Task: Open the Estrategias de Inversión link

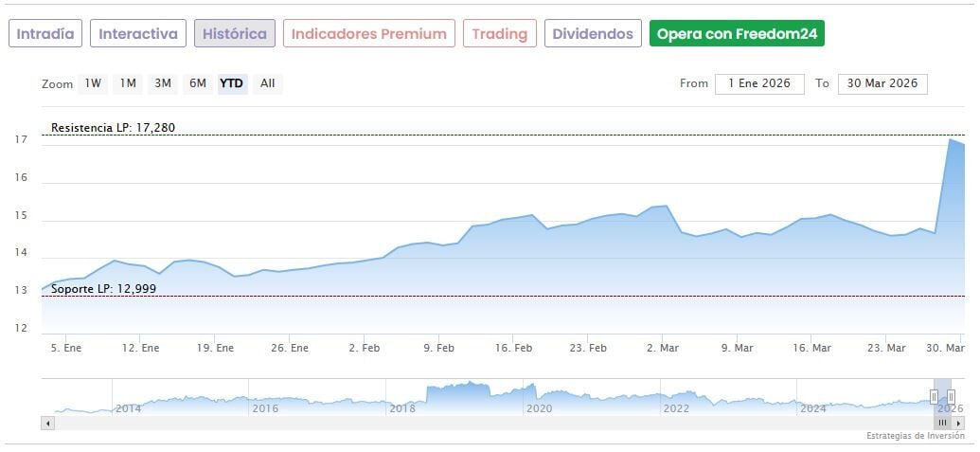Action: [915, 436]
